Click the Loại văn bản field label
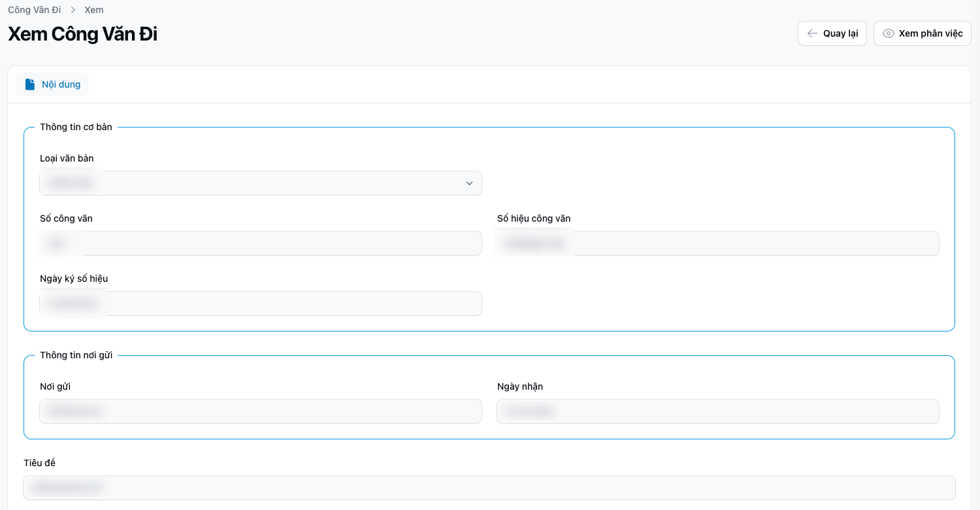The width and height of the screenshot is (980, 510). click(67, 158)
